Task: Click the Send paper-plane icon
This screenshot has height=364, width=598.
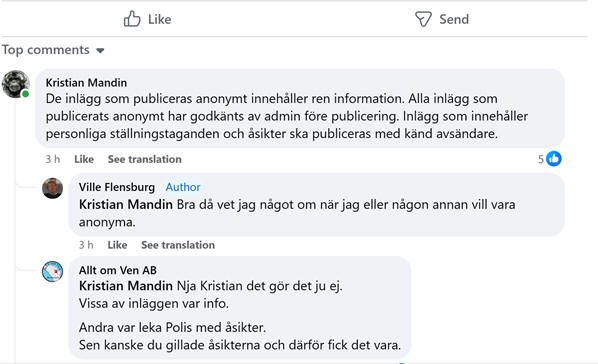Action: pos(423,19)
